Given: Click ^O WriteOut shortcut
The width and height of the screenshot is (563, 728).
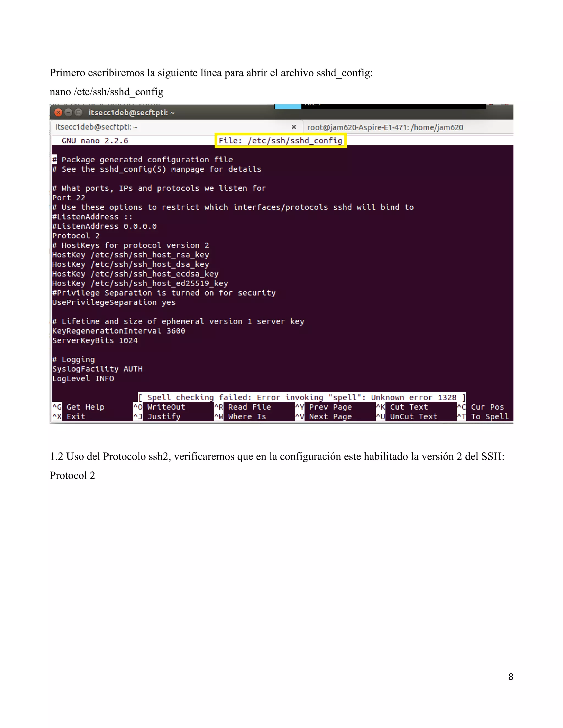Looking at the screenshot, I should pos(159,407).
